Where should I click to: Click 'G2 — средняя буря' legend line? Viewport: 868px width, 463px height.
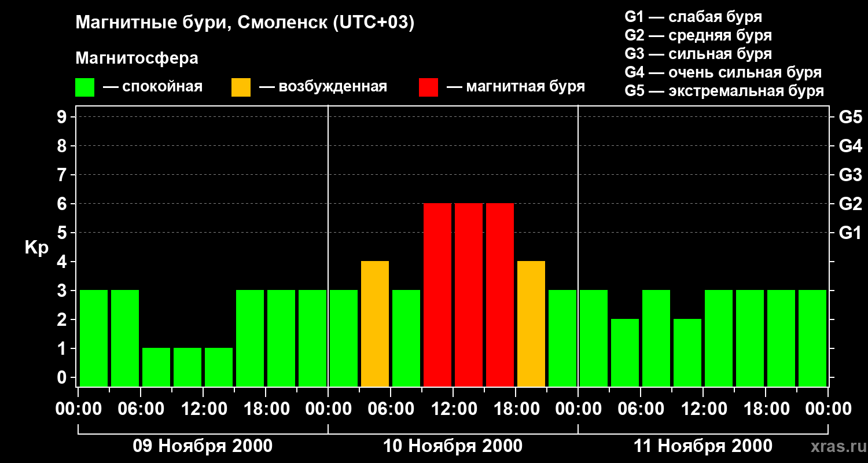698,35
